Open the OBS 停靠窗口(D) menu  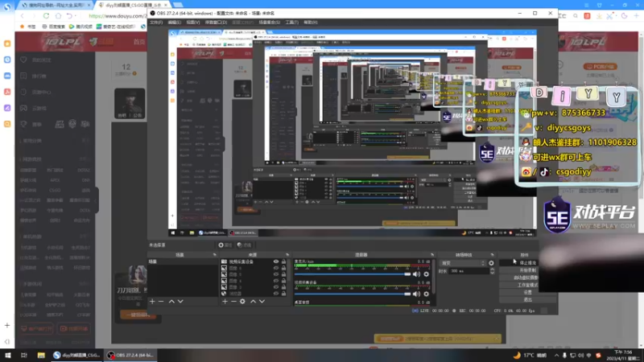tap(216, 23)
